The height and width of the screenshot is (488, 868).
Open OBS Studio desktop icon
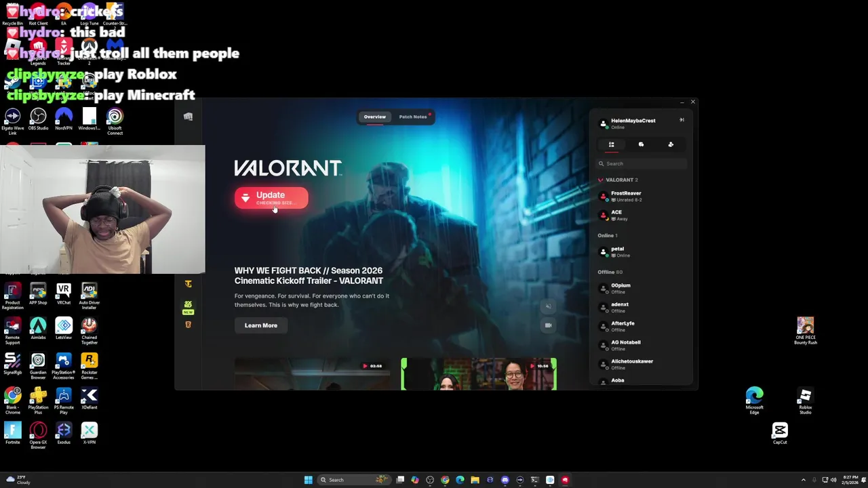point(38,121)
